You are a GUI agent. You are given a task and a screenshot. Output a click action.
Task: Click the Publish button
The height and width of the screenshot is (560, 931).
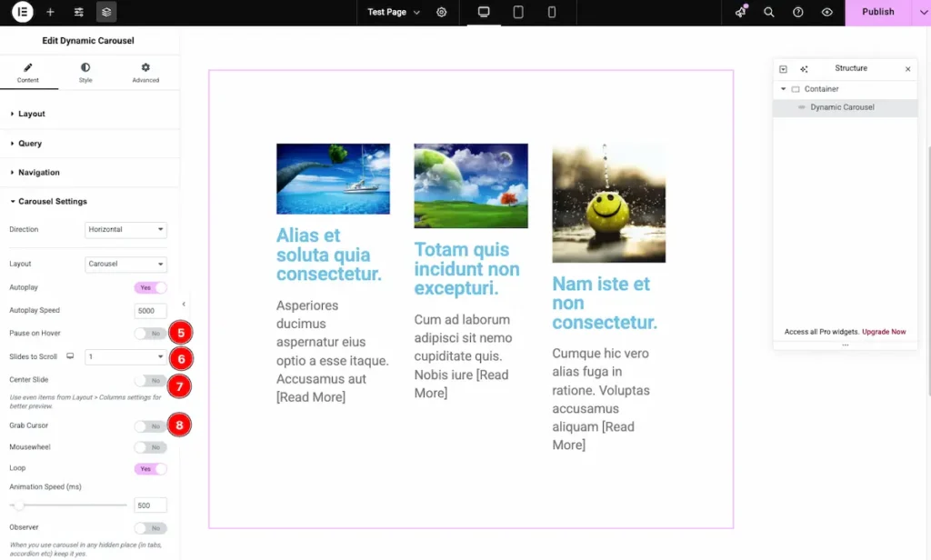tap(877, 12)
